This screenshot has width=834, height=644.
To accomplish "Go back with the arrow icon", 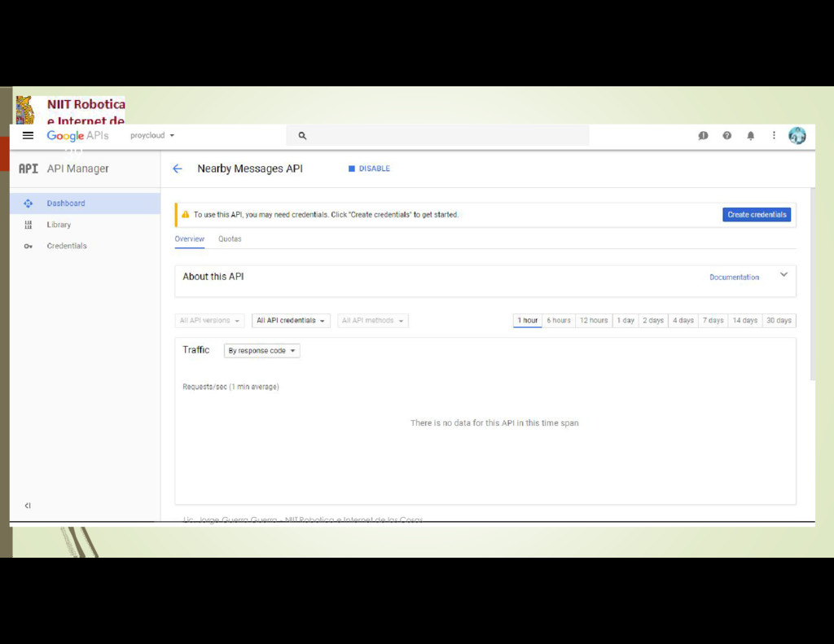I will point(178,169).
